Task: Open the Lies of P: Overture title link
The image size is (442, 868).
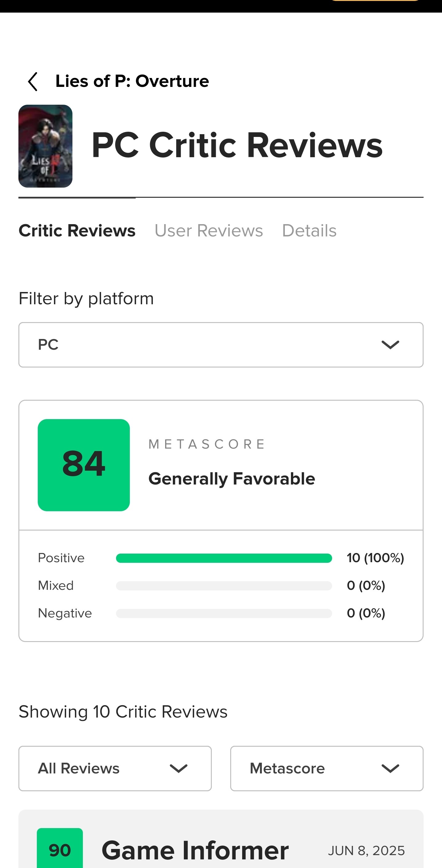Action: 132,81
